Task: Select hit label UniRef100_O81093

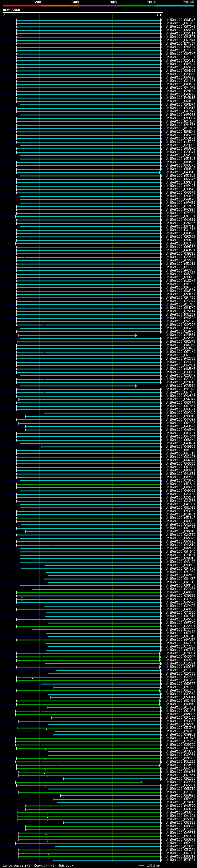Action: click(x=180, y=507)
